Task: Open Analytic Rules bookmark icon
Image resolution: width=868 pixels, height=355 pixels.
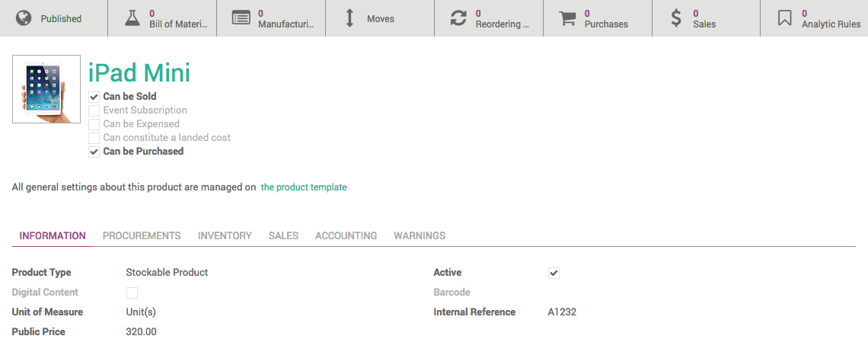Action: pos(785,18)
